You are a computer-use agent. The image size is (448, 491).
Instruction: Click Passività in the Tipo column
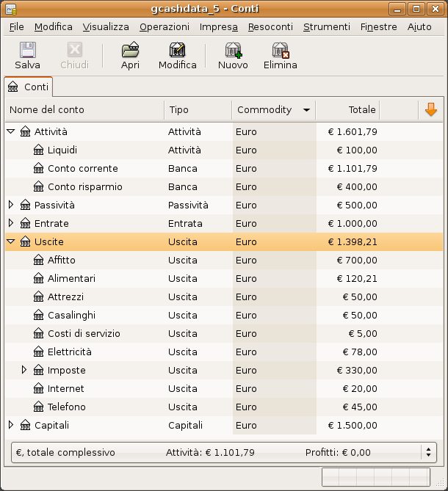coord(188,205)
